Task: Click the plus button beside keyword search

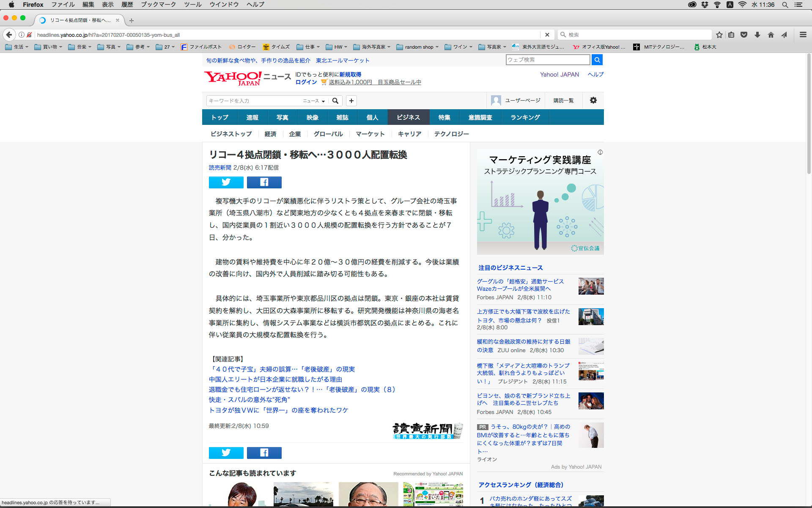Action: [x=351, y=101]
